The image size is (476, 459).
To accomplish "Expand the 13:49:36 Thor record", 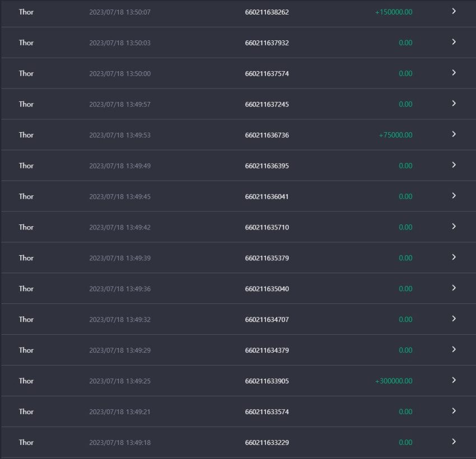I will [x=454, y=288].
